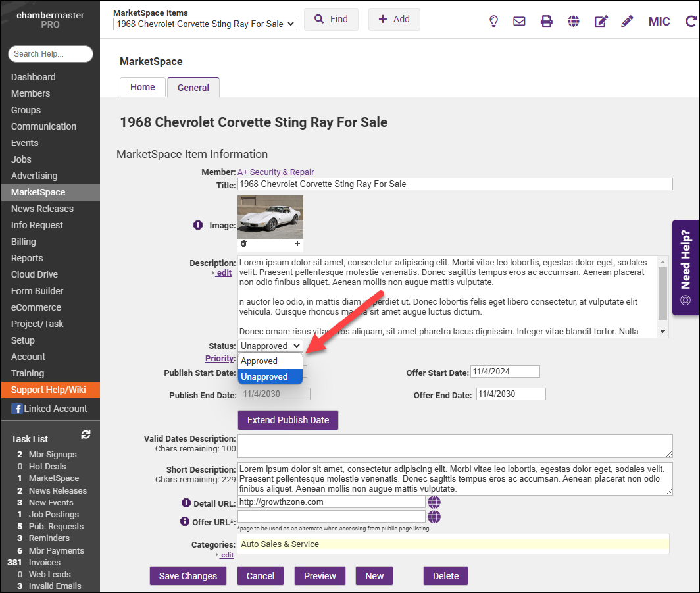The width and height of the screenshot is (700, 593).
Task: Expand the Description edit link
Action: click(224, 273)
